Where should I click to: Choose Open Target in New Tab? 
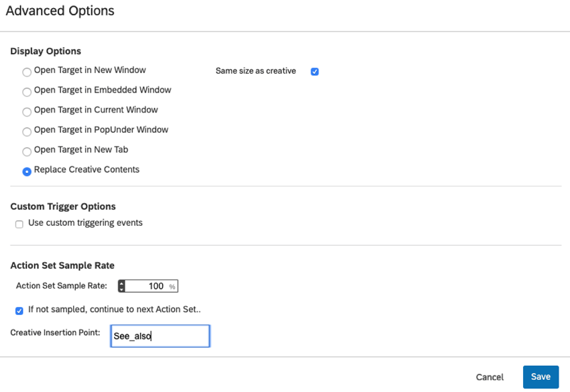click(27, 151)
